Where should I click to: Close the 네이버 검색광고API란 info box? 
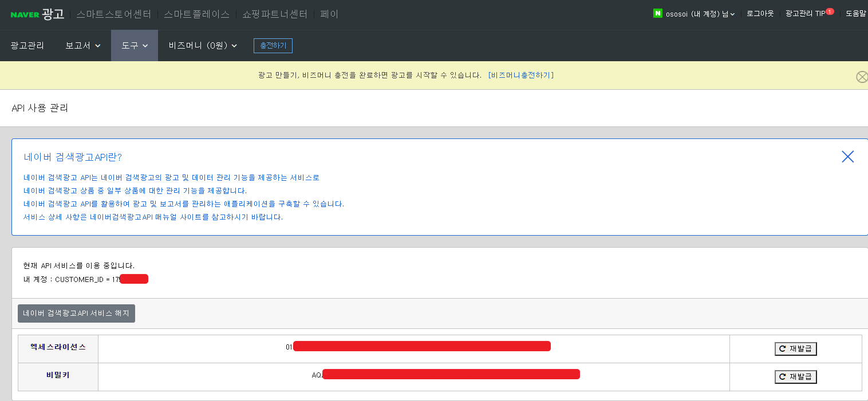pos(847,157)
